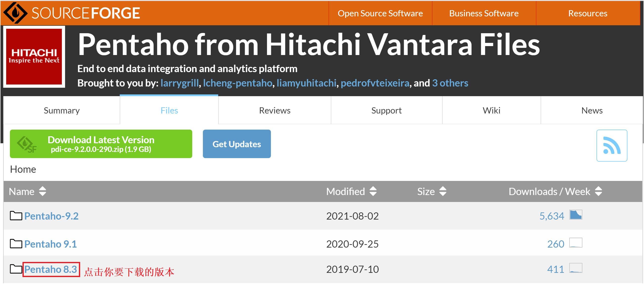The width and height of the screenshot is (644, 284).
Task: Click the Download Latest Version button
Action: tap(101, 144)
